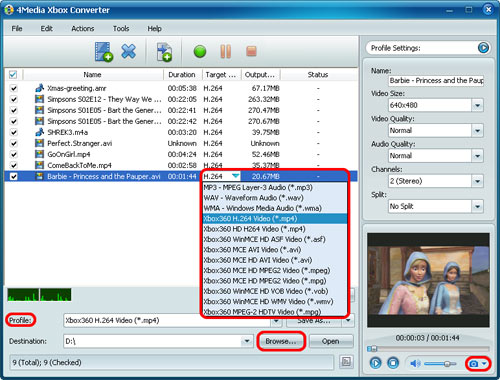The width and height of the screenshot is (500, 380).
Task: Click the Destination path field
Action: point(153,341)
